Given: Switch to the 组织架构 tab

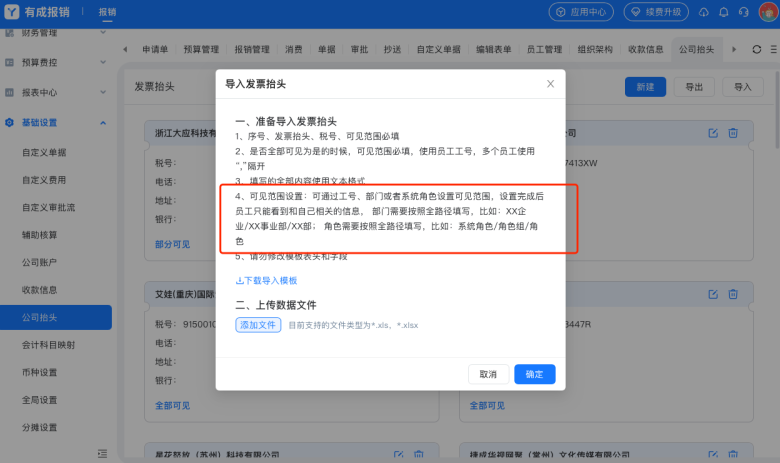Looking at the screenshot, I should click(x=595, y=49).
